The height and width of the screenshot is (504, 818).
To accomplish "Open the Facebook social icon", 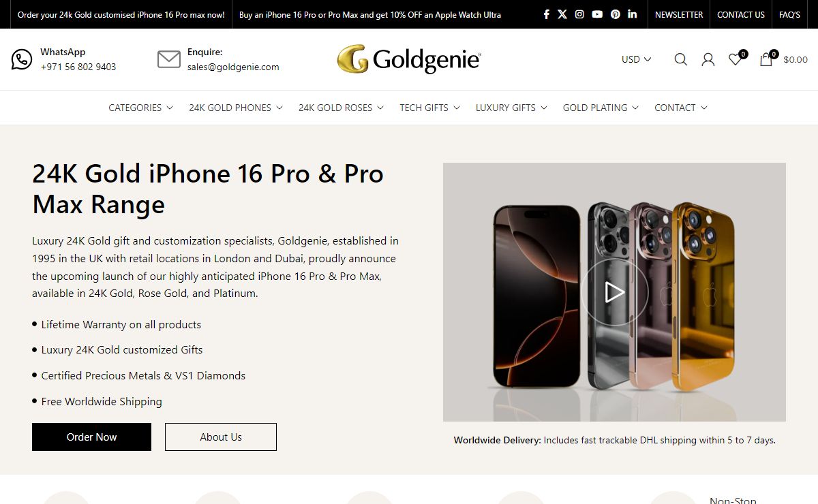I will point(546,14).
